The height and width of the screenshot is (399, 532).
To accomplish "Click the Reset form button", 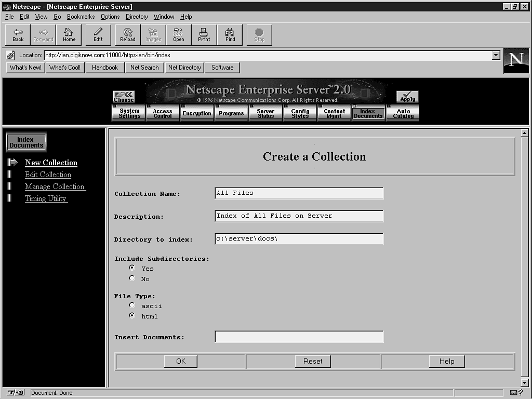I will pyautogui.click(x=313, y=362).
